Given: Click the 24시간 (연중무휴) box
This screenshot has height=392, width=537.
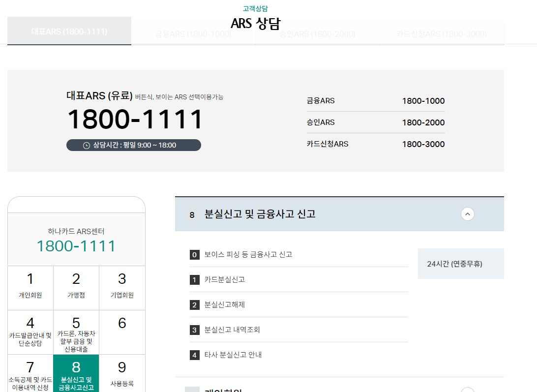Looking at the screenshot, I should click(x=461, y=264).
